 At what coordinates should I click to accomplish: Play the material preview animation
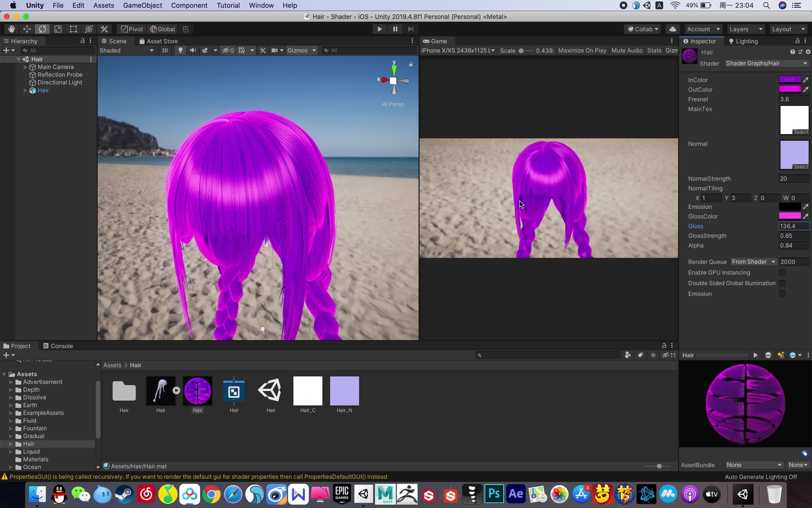(x=755, y=355)
